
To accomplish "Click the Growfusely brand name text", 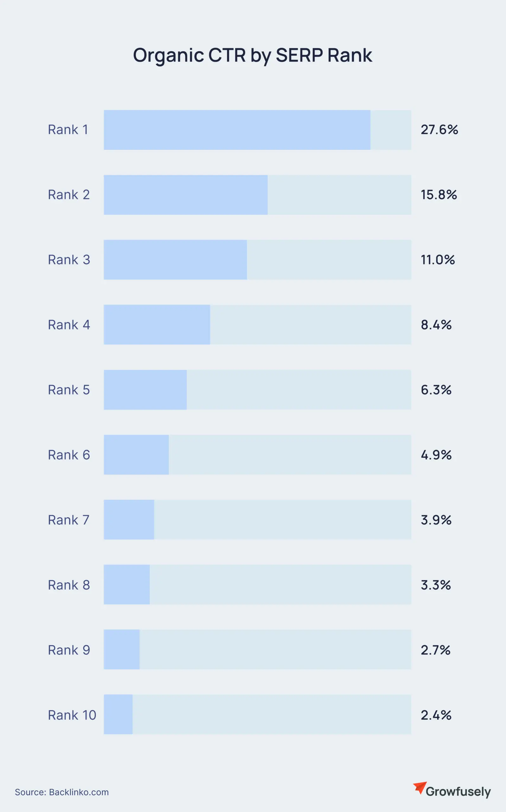I will click(x=458, y=792).
